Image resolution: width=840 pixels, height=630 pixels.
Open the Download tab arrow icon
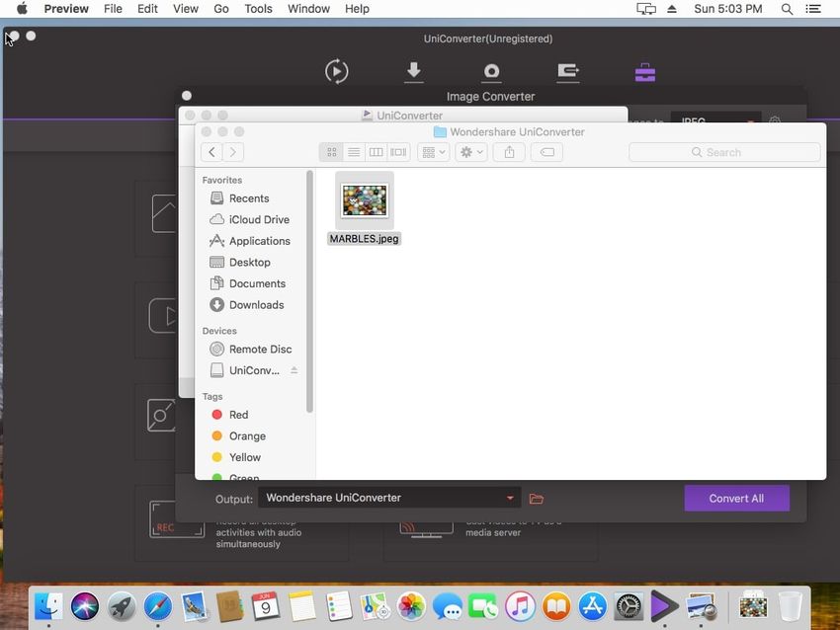414,71
